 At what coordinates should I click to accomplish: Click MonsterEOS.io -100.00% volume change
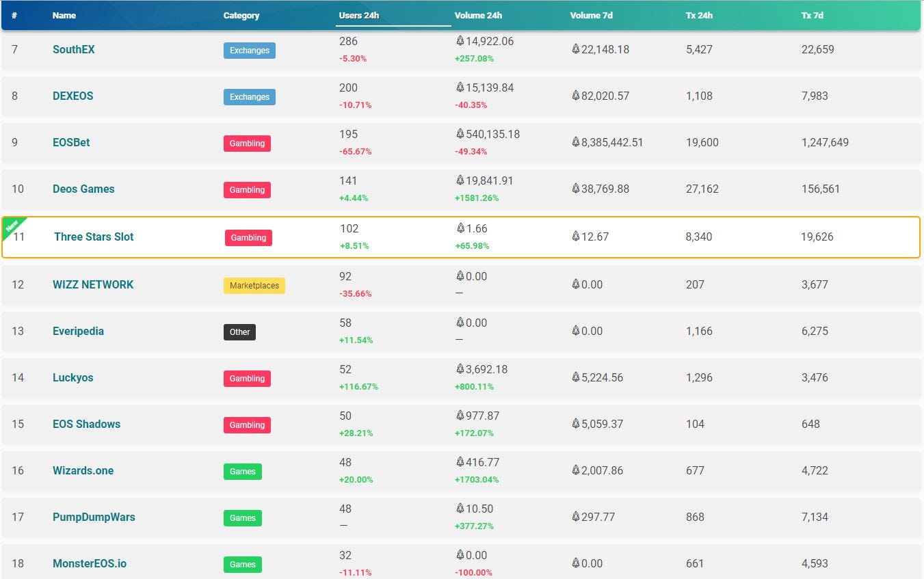[473, 573]
